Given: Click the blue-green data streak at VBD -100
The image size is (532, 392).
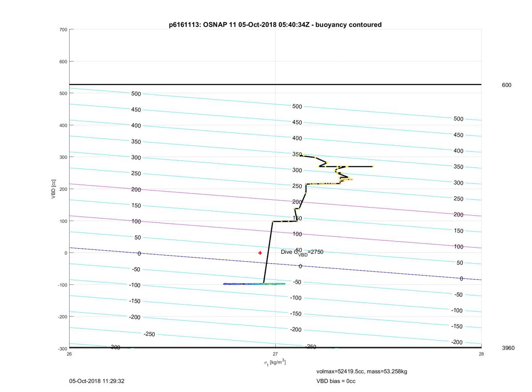Looking at the screenshot, I should (254, 284).
